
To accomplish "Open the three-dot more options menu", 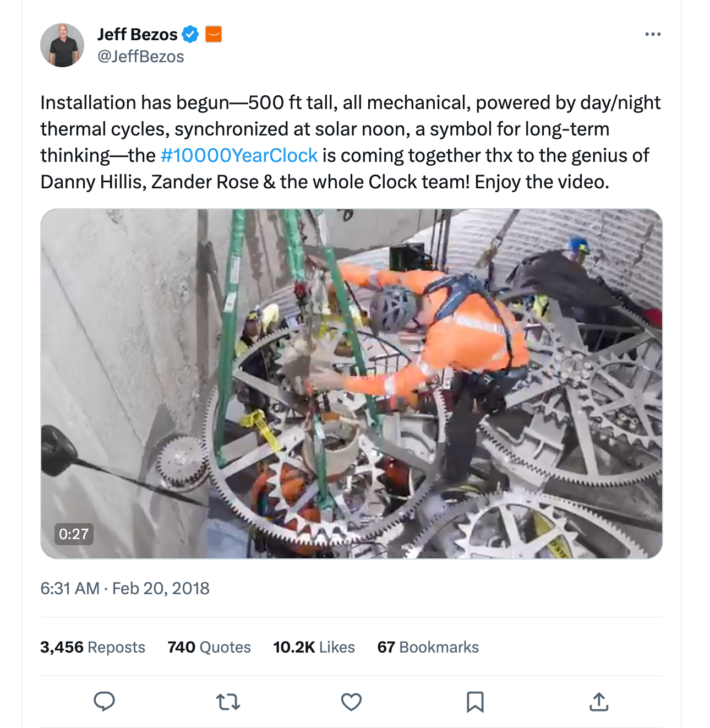I will pos(653,34).
